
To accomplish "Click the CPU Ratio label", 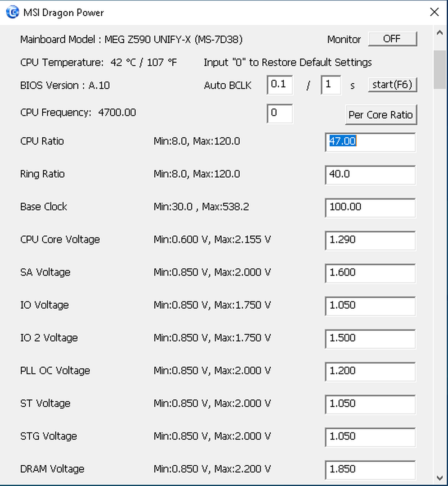I will tap(42, 141).
